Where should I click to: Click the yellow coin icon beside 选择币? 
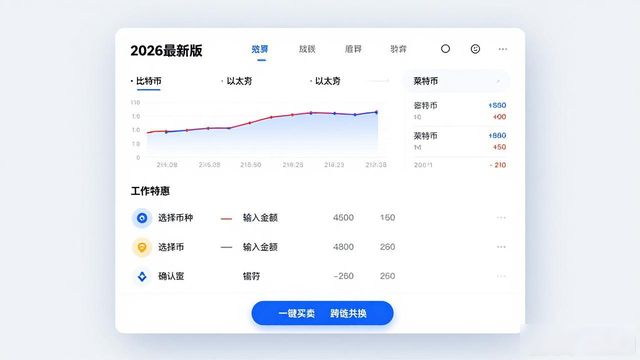click(142, 247)
